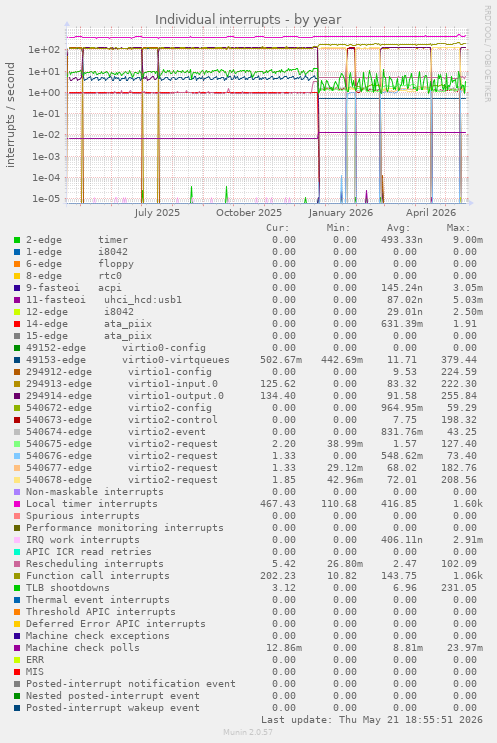Click the Last update timestamp text
497x743 pixels.
coord(371,720)
